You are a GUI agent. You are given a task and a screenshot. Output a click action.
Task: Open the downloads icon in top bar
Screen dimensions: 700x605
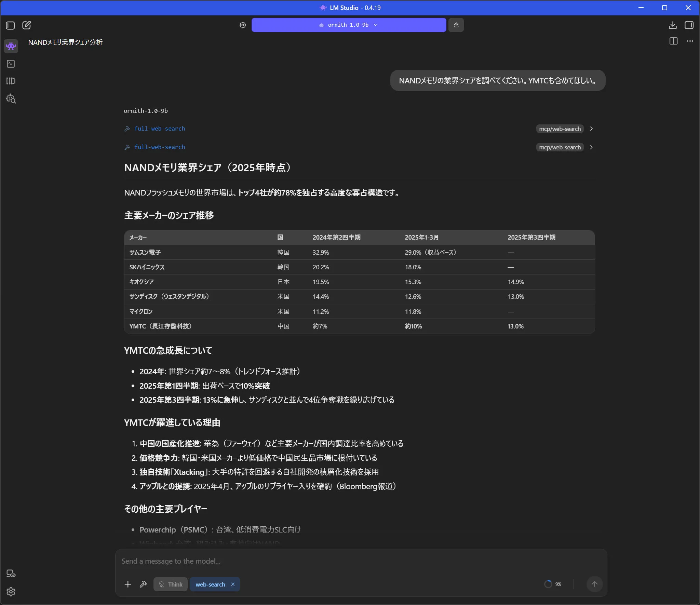(672, 25)
